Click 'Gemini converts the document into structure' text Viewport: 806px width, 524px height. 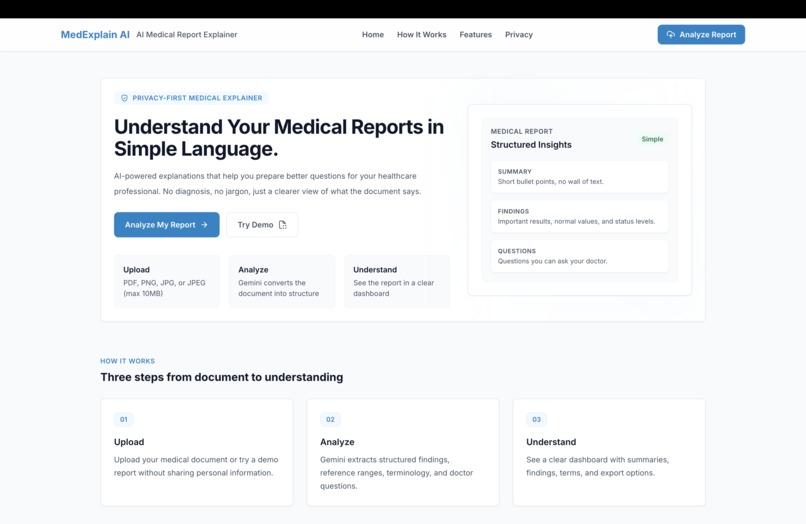[278, 288]
